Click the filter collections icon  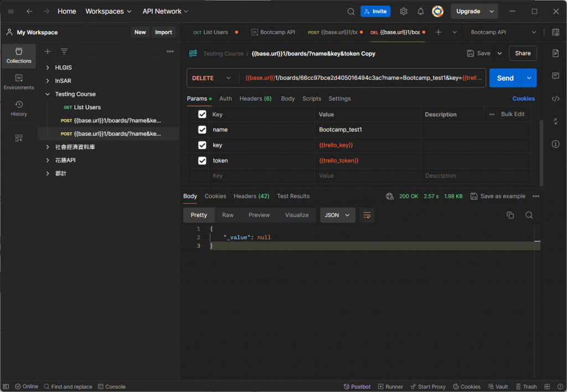64,51
